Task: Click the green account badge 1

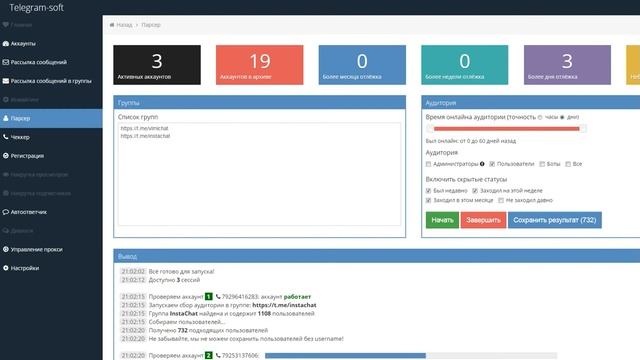Action: (x=209, y=297)
